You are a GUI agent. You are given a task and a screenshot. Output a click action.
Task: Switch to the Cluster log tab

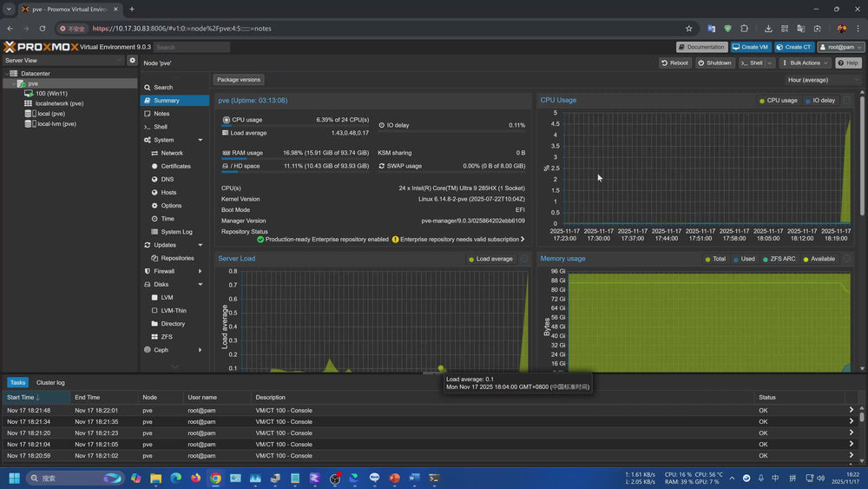click(x=50, y=382)
